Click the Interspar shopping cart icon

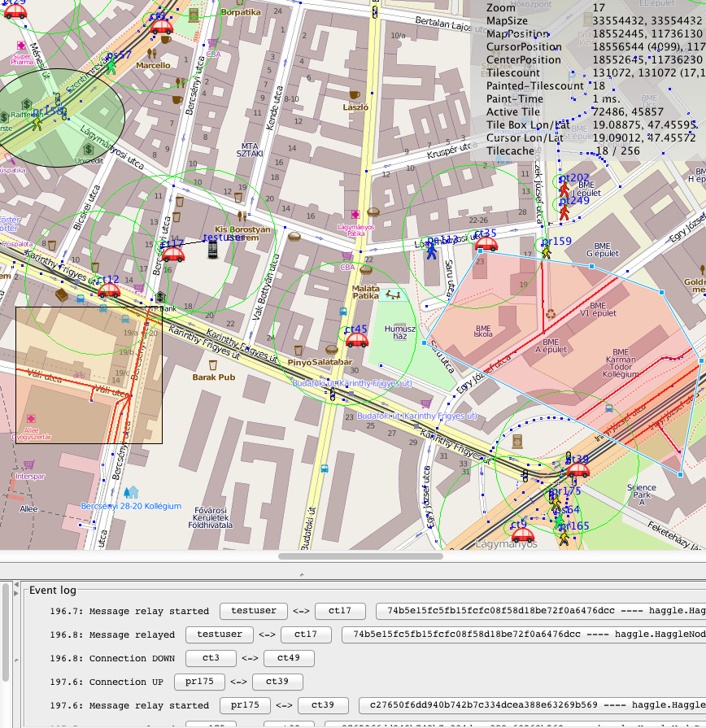point(28,464)
